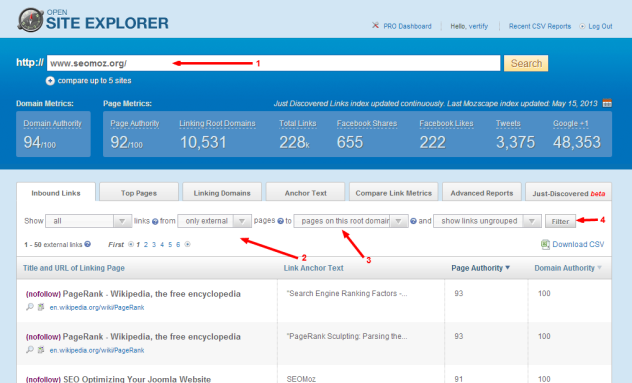Screen dimensions: 632x383
Task: Open Compare Link Metrics tab
Action: [x=393, y=193]
